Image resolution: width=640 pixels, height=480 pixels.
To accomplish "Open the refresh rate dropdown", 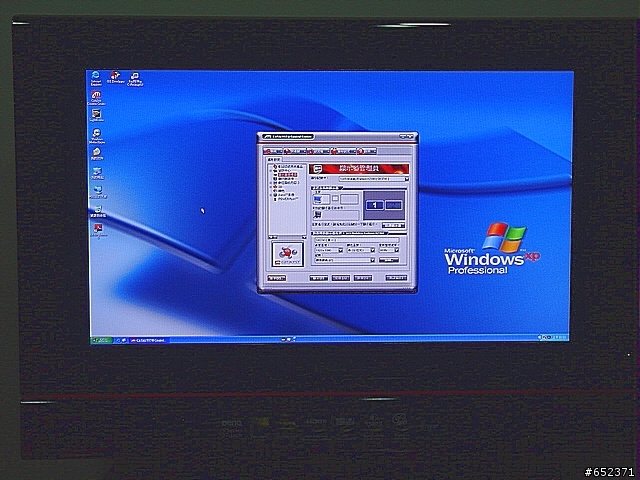I will point(389,250).
